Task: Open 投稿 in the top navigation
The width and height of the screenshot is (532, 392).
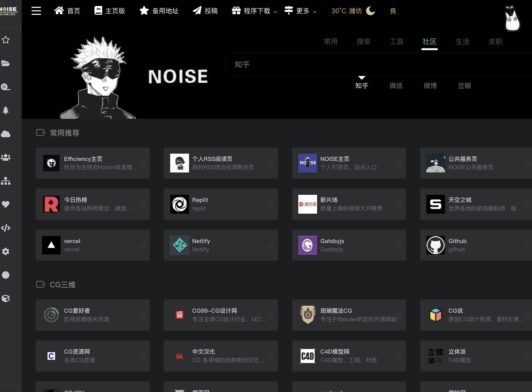Action: point(205,11)
